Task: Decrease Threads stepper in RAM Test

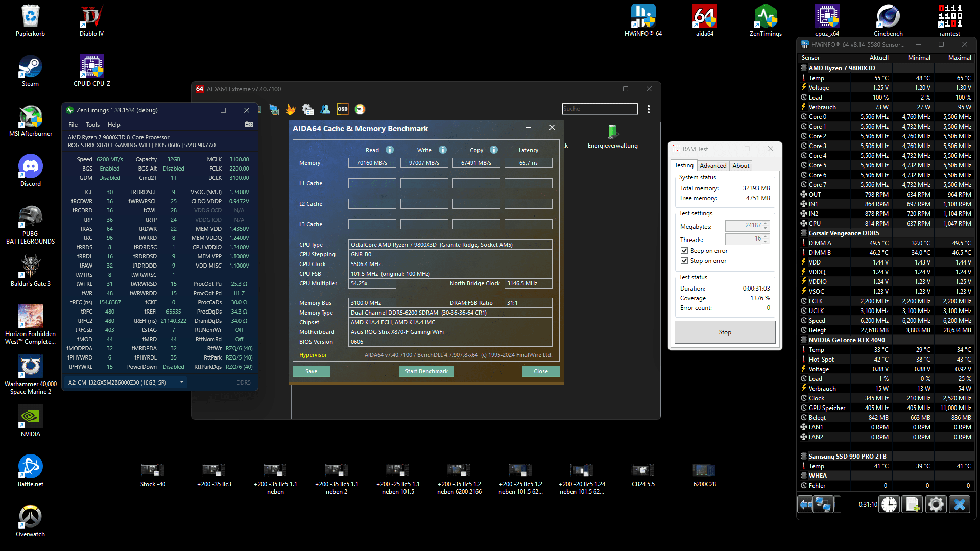Action: tap(766, 241)
